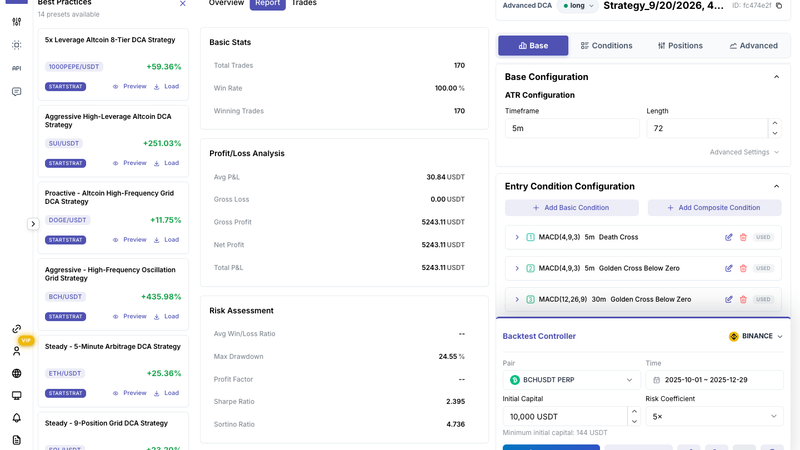Image resolution: width=800 pixels, height=450 pixels.
Task: Open the Advanced tab
Action: coord(754,45)
